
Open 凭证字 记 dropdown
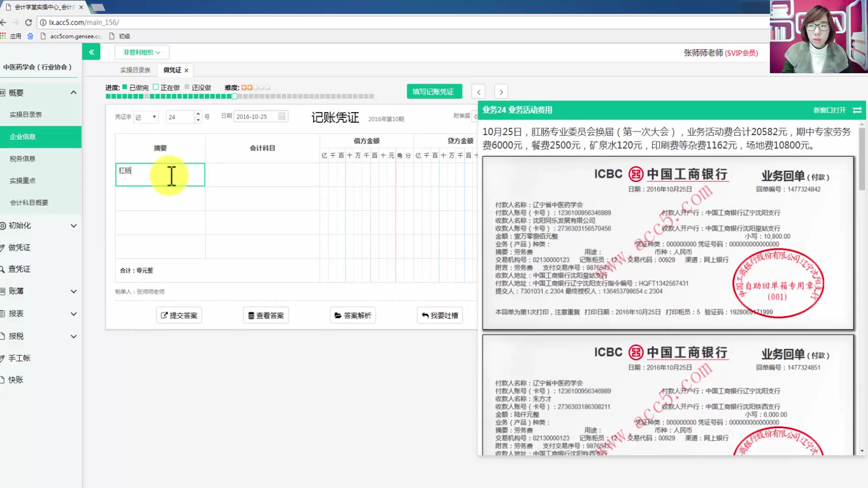click(x=146, y=117)
